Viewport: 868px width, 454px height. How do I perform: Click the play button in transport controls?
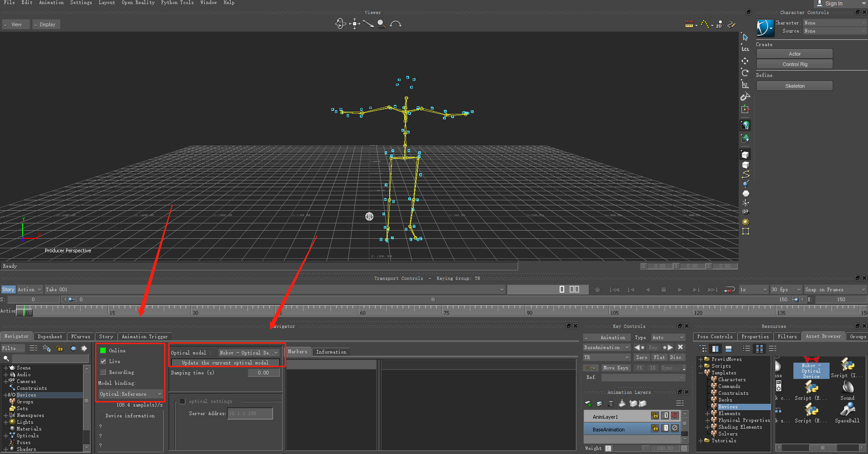[x=679, y=289]
